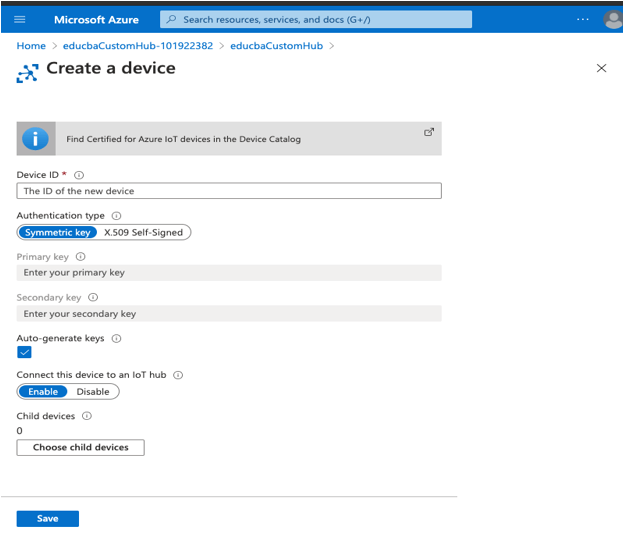Open Device Catalog external link icon

click(x=429, y=132)
